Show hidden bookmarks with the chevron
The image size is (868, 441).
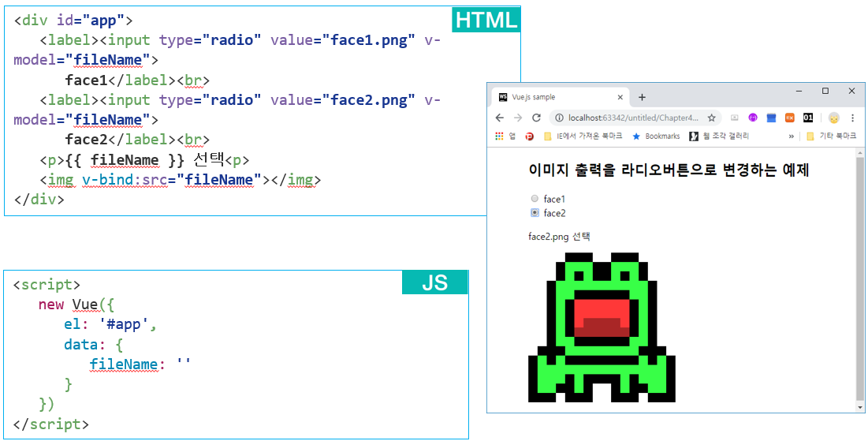click(x=791, y=136)
